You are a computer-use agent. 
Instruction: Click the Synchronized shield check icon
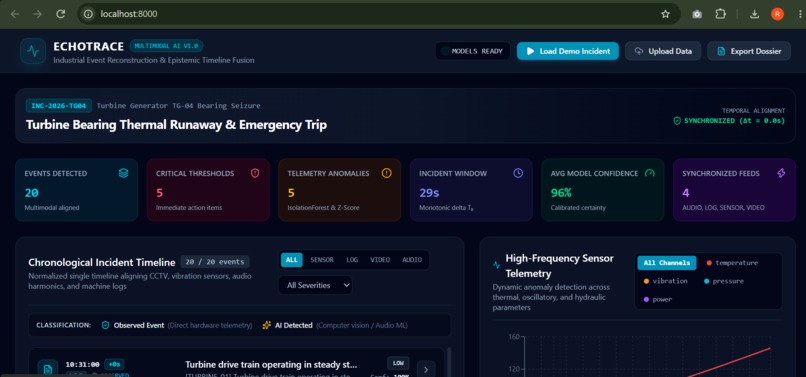677,121
